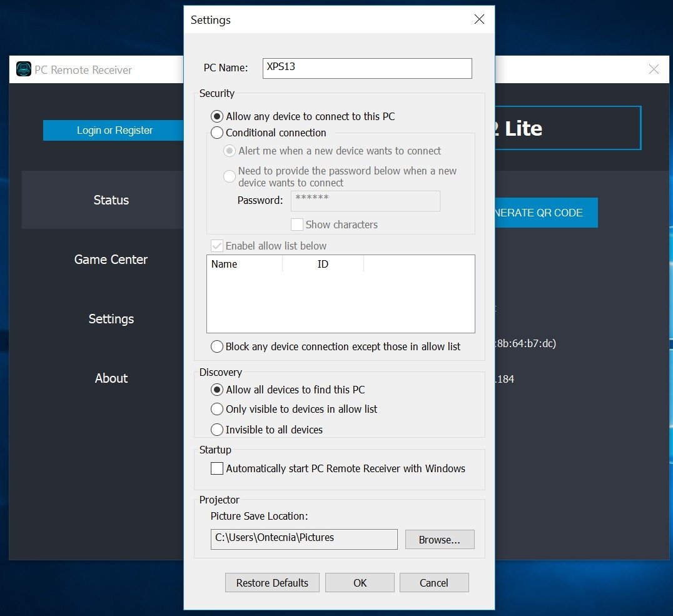This screenshot has height=616, width=673.
Task: Confirm settings with the OK button
Action: (x=360, y=582)
